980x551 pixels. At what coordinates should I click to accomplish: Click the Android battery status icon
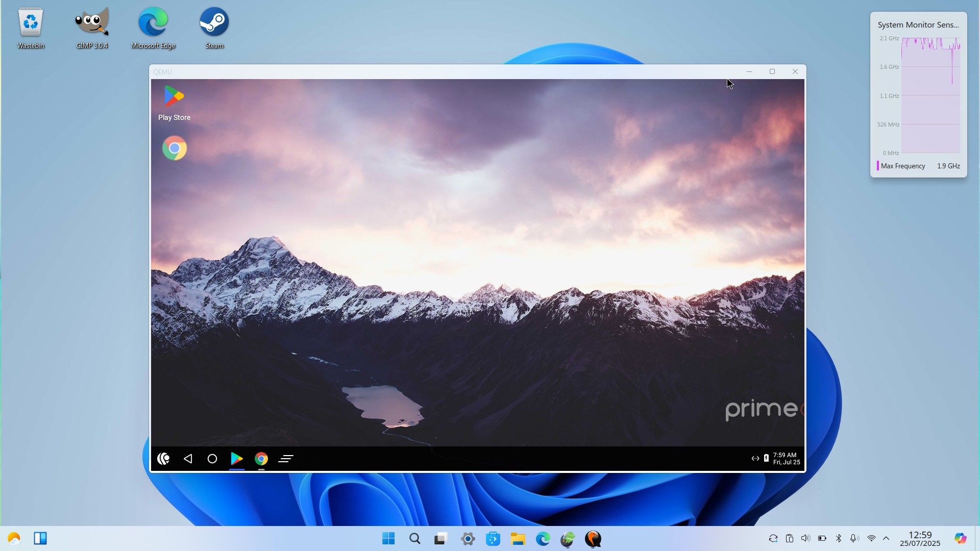[x=766, y=458]
